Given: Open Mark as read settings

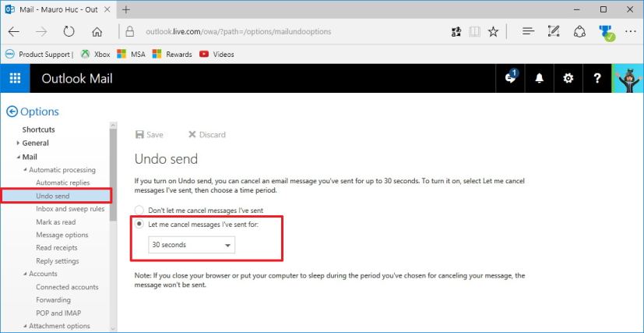Looking at the screenshot, I should 56,222.
